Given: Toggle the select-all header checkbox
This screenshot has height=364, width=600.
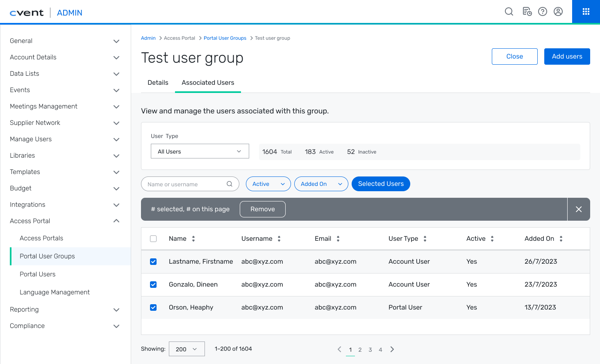Looking at the screenshot, I should tap(153, 239).
